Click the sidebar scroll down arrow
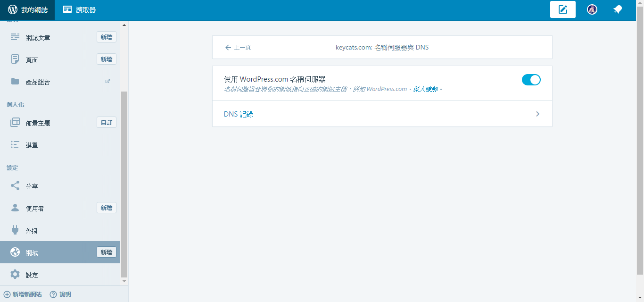Viewport: 644px width, 302px height. click(124, 281)
